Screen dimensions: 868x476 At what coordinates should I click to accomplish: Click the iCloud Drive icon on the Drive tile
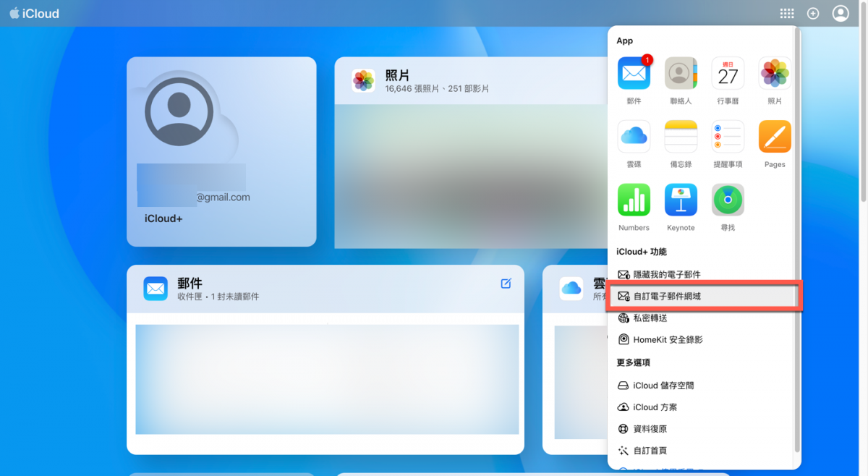coord(571,289)
